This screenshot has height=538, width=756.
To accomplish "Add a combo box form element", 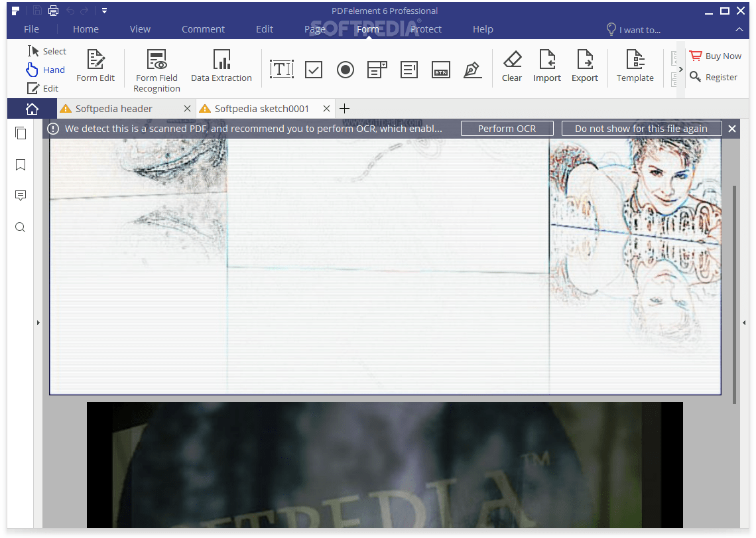I will (x=377, y=70).
